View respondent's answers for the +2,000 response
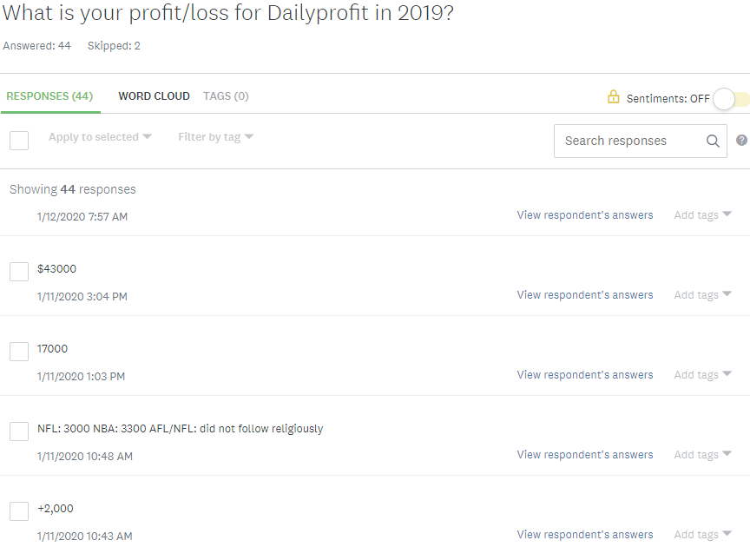The height and width of the screenshot is (560, 750). click(x=585, y=535)
